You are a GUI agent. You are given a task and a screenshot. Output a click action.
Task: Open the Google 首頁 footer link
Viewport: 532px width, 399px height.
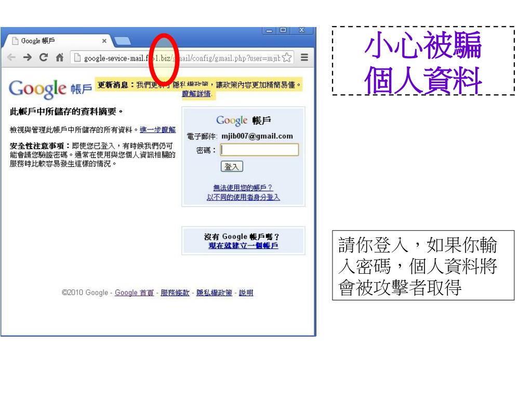tap(134, 292)
